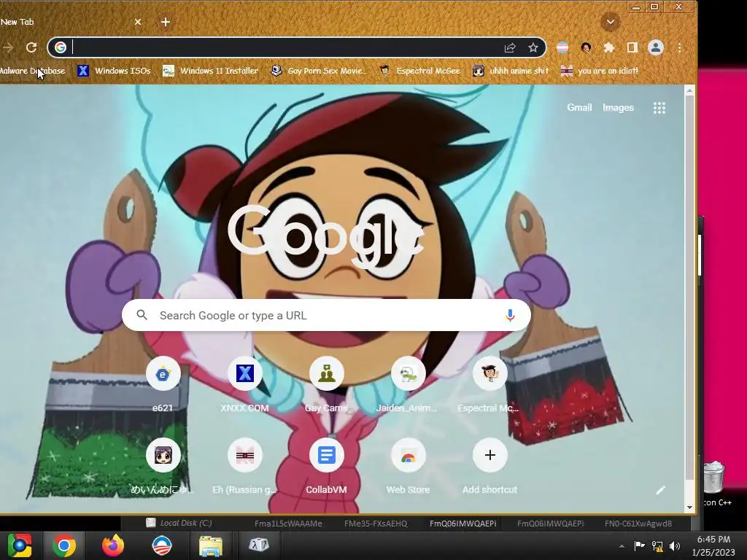Click the scrollbar up arrow
The image size is (747, 560).
(689, 91)
